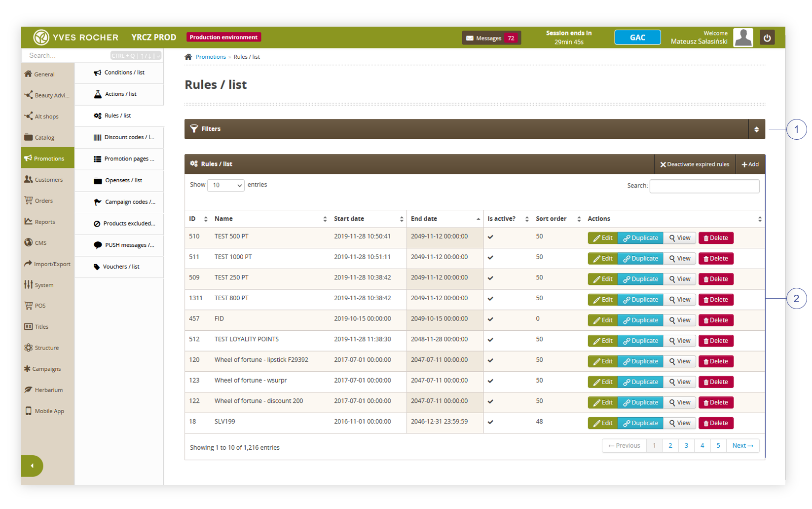Click the System sliders icon
Screen dimensions: 812x509
[x=29, y=284]
